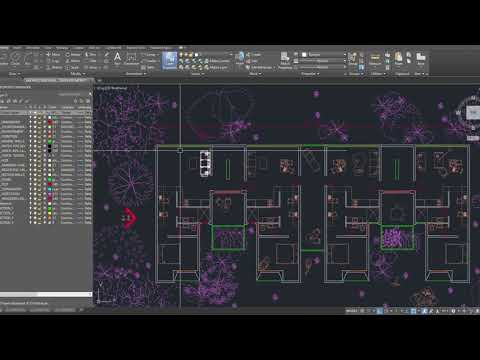
Task: Select the Dimension tool icon
Action: [131, 58]
